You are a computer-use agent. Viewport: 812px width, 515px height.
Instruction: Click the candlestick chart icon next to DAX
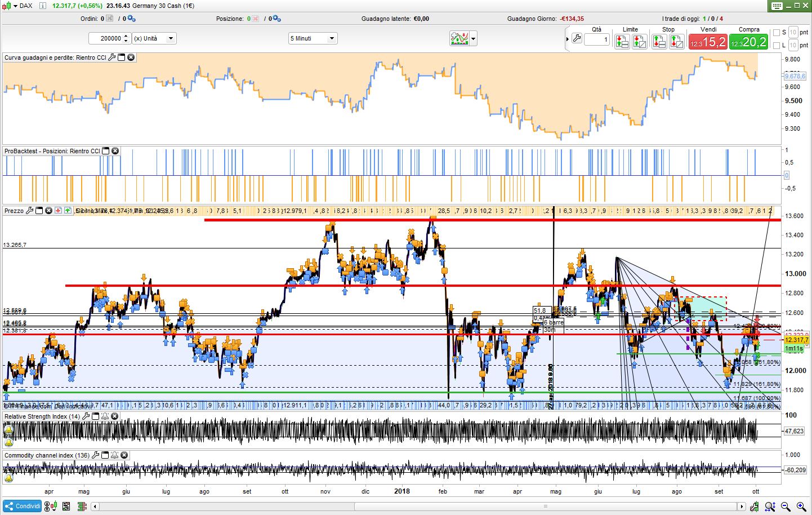click(x=6, y=6)
